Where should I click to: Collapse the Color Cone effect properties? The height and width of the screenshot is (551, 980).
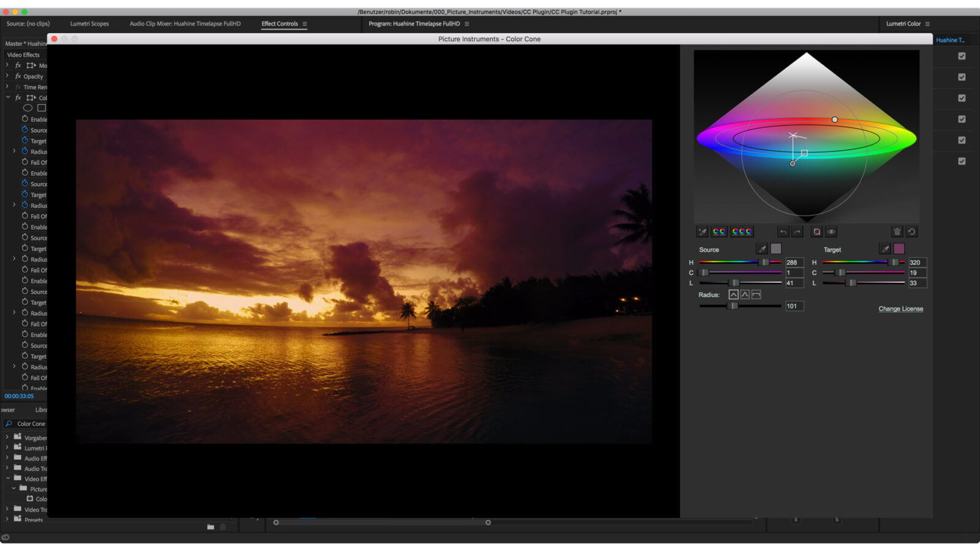7,97
